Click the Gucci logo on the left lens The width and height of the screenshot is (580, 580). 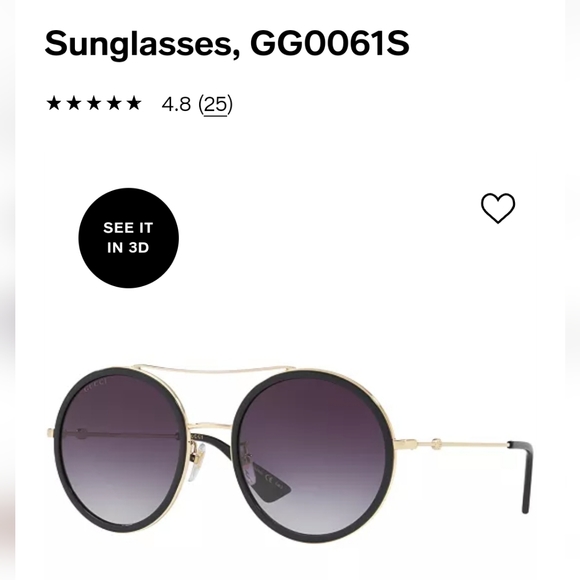95,385
